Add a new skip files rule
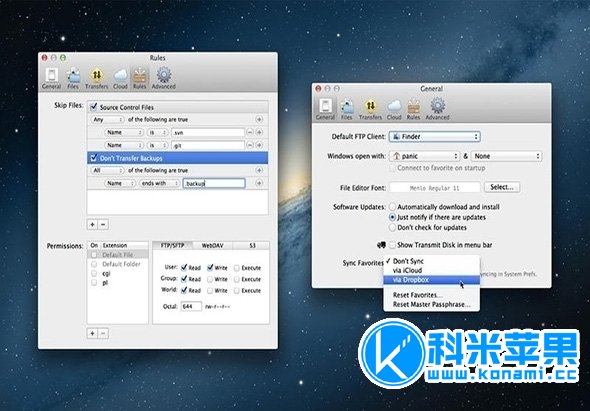The width and height of the screenshot is (590, 411). click(92, 224)
